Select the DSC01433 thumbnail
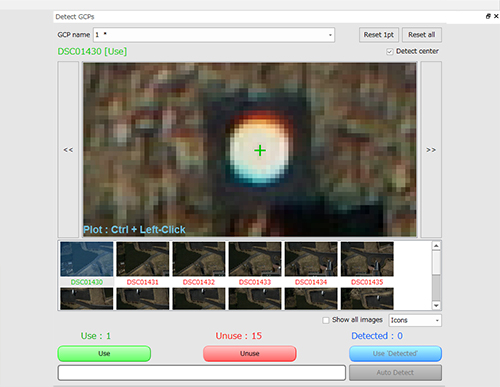Viewport: 500px width, 387px height. coord(255,263)
